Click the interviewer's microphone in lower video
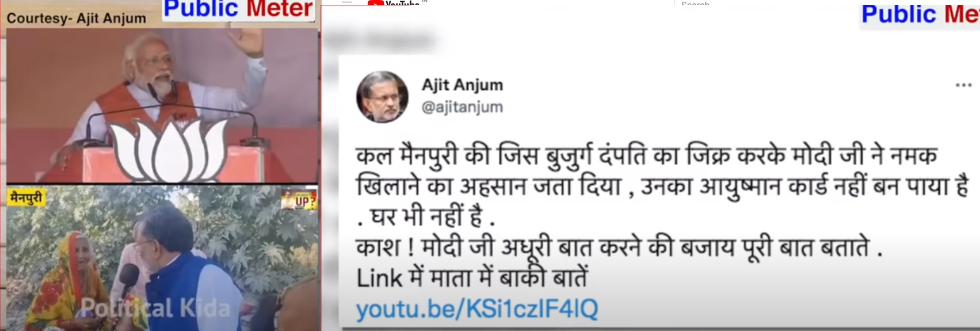 point(128,275)
